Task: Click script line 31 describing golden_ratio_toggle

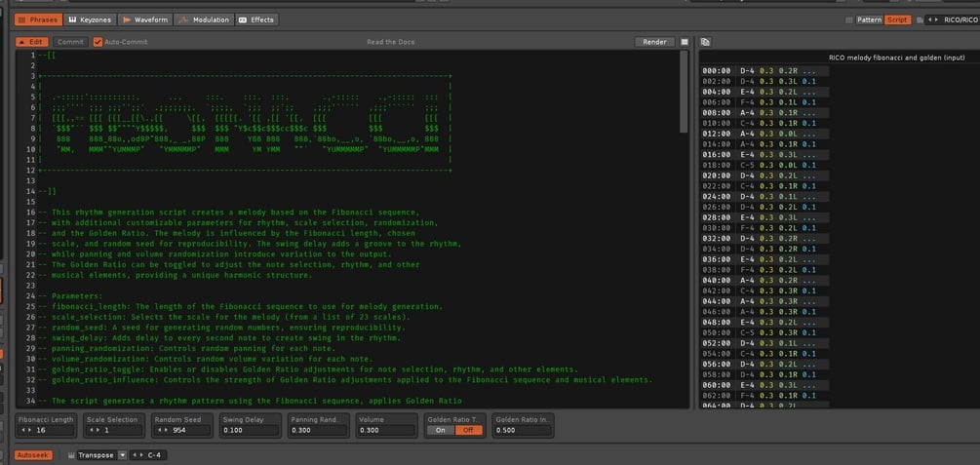Action: (308, 369)
